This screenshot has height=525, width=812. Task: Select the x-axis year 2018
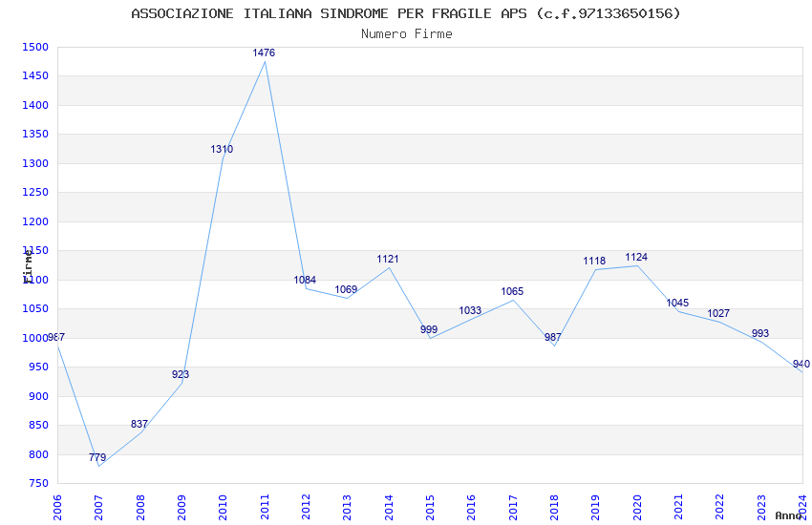(554, 508)
